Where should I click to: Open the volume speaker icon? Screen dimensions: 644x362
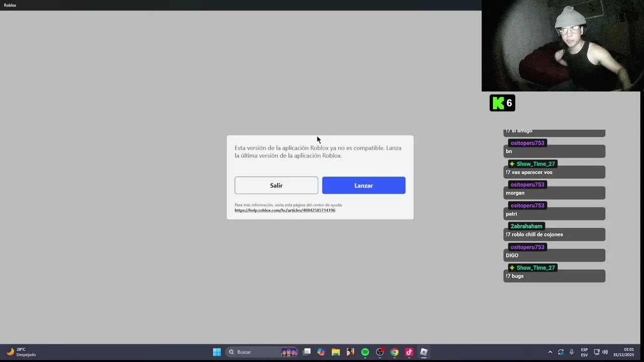605,352
